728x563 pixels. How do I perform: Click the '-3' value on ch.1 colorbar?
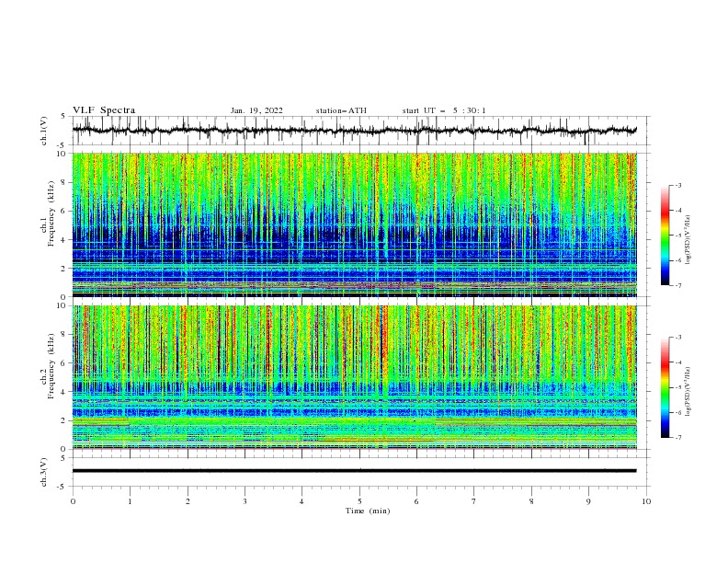678,185
